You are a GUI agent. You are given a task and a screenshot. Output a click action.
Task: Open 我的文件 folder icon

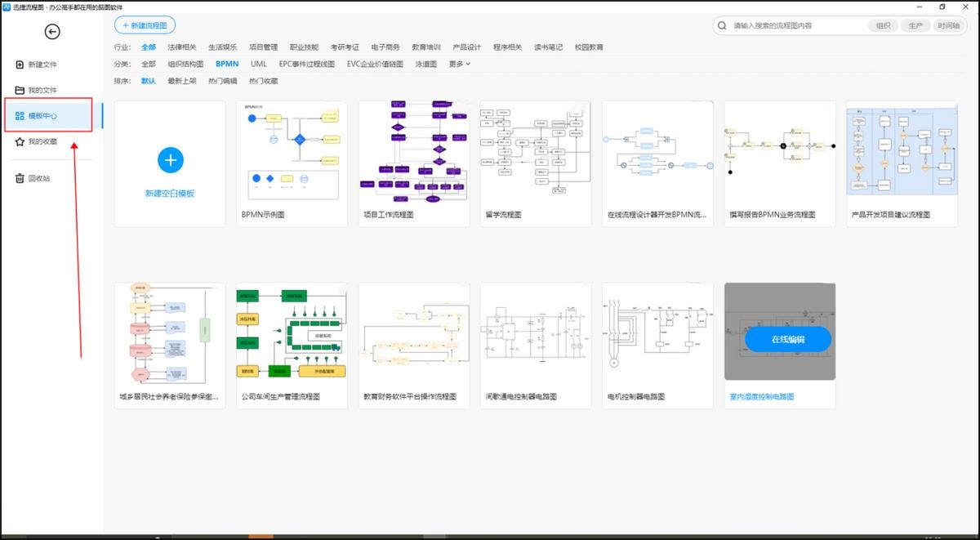coord(20,90)
